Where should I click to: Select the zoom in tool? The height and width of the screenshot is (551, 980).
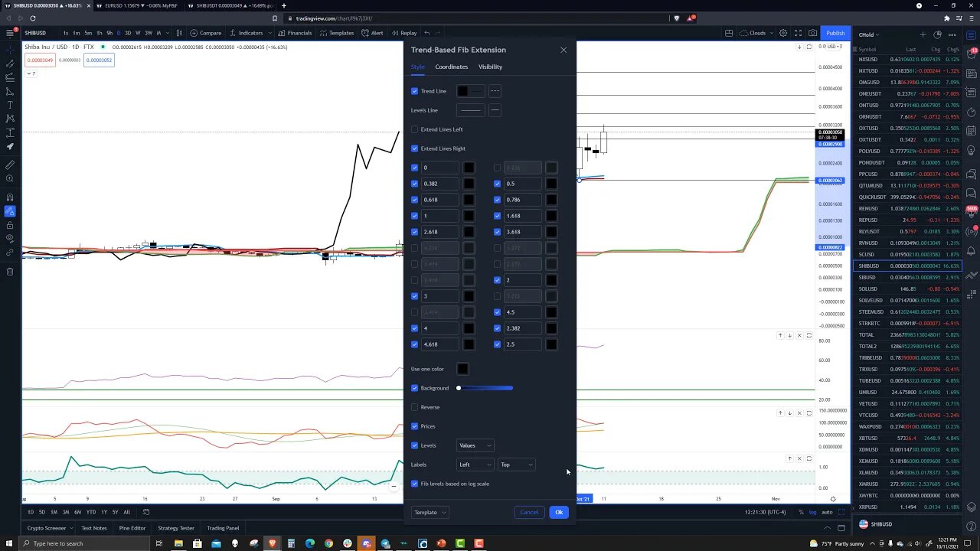coord(10,178)
